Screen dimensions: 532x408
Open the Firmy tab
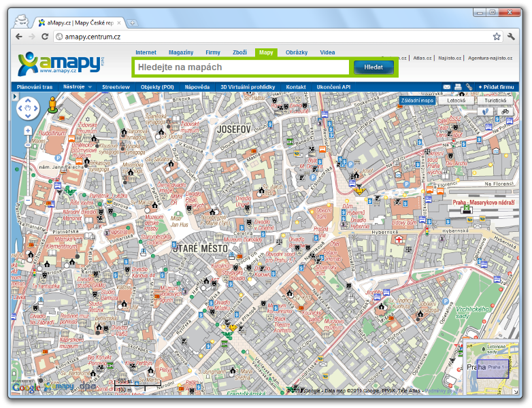pos(213,52)
